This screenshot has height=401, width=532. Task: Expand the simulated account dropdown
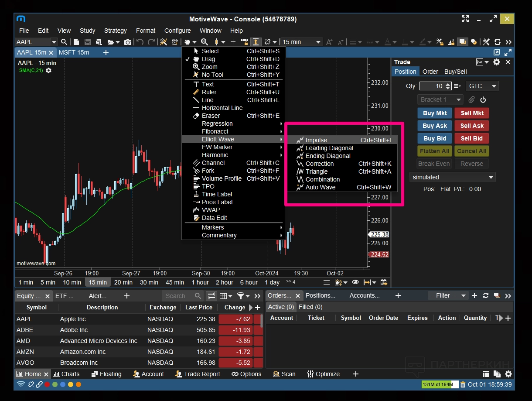(453, 177)
